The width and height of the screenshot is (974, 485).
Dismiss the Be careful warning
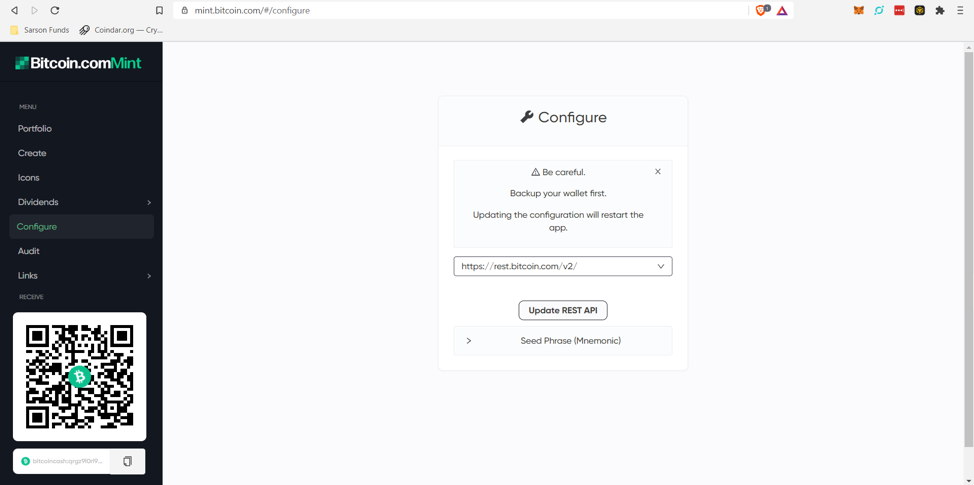pyautogui.click(x=658, y=172)
